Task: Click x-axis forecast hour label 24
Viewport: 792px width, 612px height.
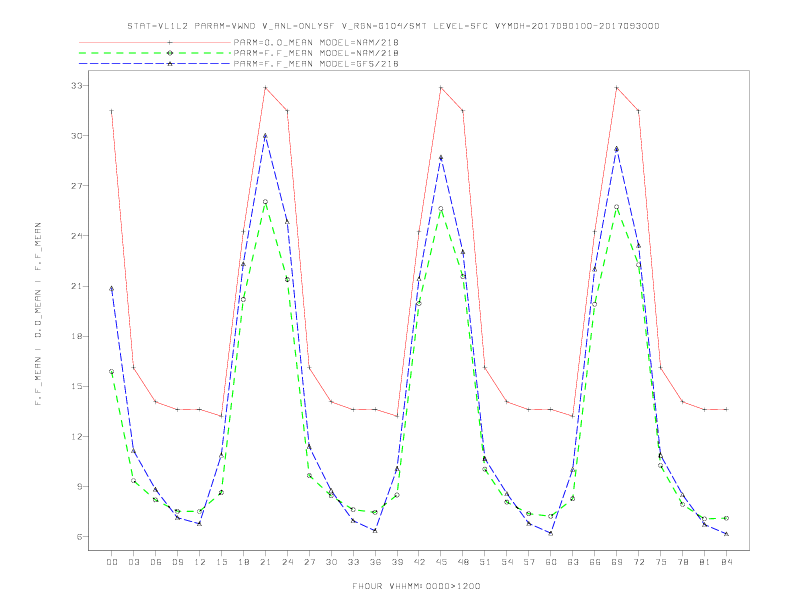Action: tap(287, 562)
